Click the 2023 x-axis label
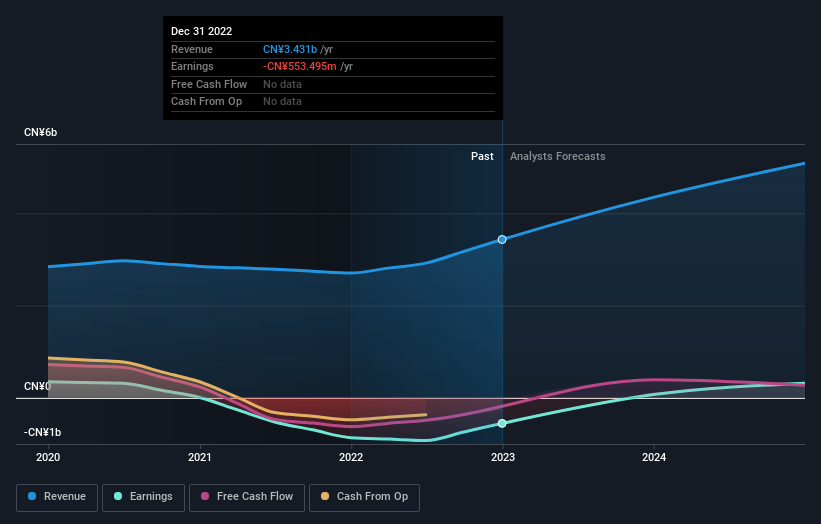821x524 pixels. [x=503, y=457]
